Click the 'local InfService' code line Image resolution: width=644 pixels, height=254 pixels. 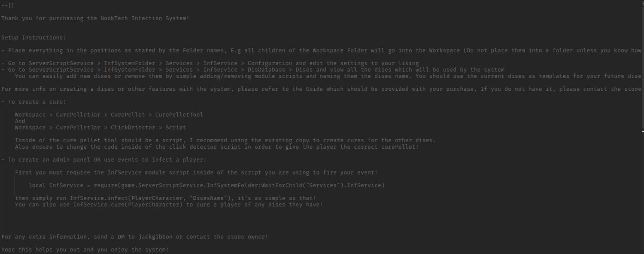pyautogui.click(x=206, y=185)
